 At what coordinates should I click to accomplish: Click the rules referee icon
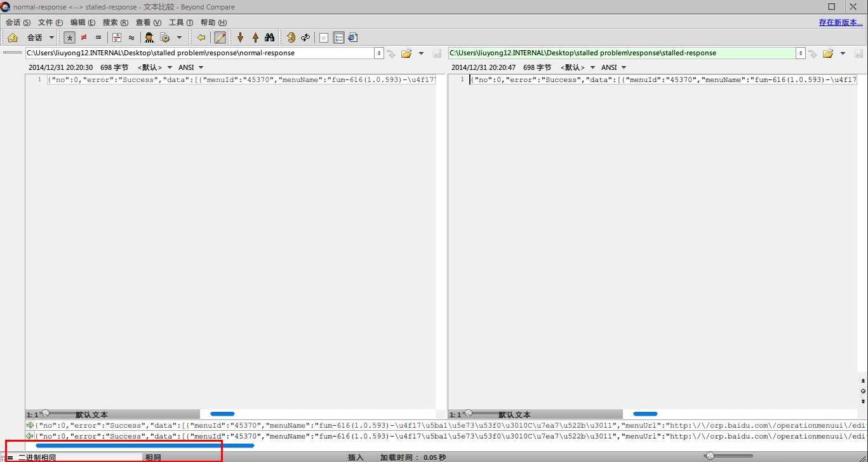(149, 37)
